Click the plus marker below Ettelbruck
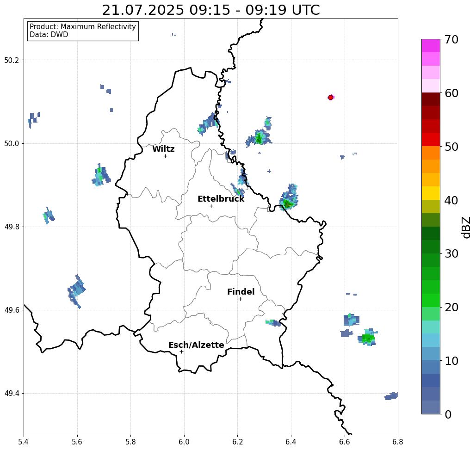 [x=211, y=206]
